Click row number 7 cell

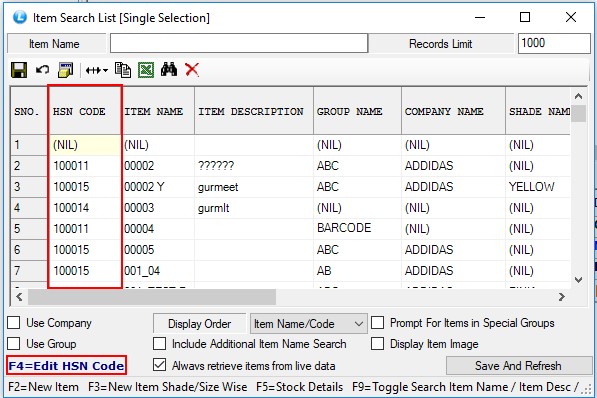coord(29,270)
